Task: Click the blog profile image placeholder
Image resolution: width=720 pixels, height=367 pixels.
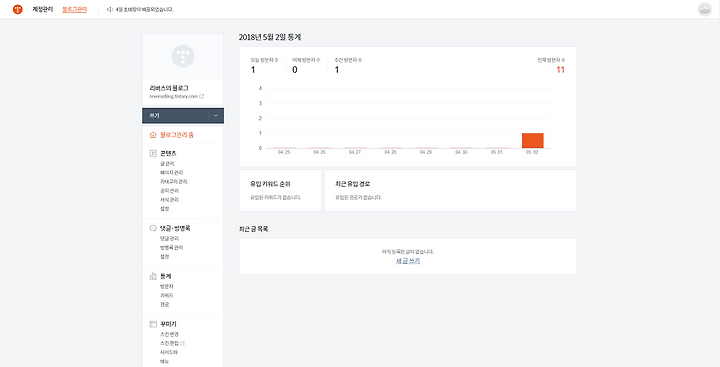Action: [183, 56]
